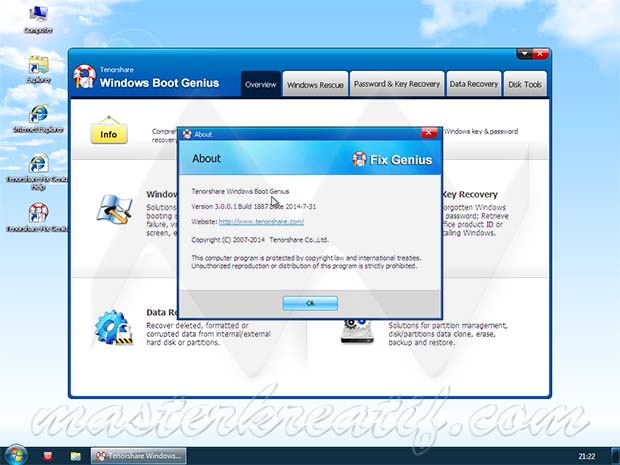Screen dimensions: 620x465
Task: Launch Tenorshare Fix Genius desktop shortcut
Action: click(38, 217)
